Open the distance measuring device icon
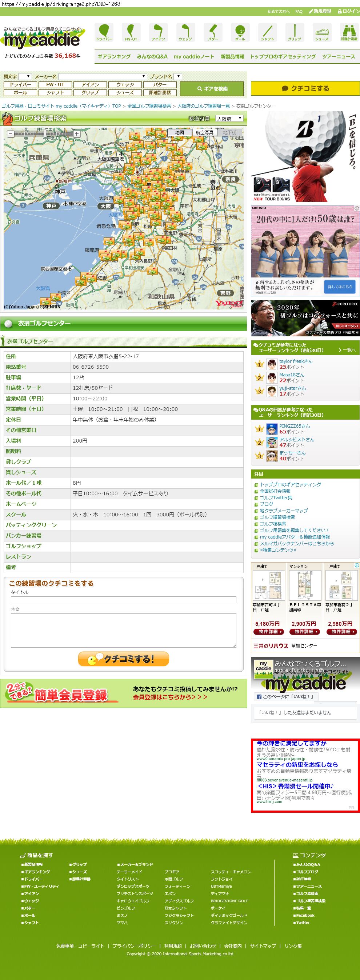 point(349,32)
